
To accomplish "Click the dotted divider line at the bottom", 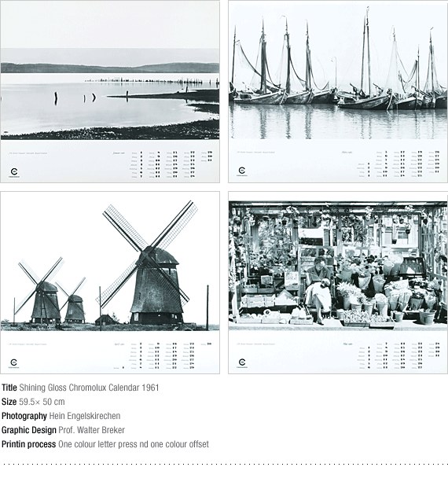I will tap(224, 465).
